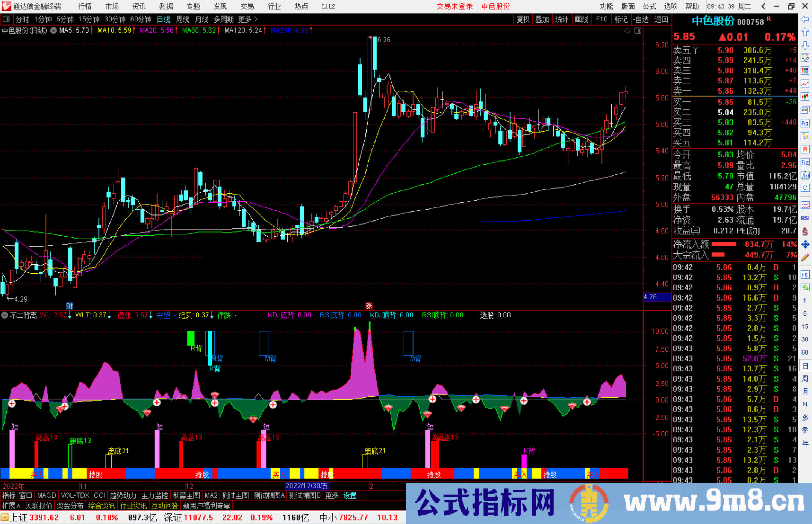Expand the 更多 period options in the top toolbar
Viewport: 812px width, 524px height.
click(x=248, y=19)
